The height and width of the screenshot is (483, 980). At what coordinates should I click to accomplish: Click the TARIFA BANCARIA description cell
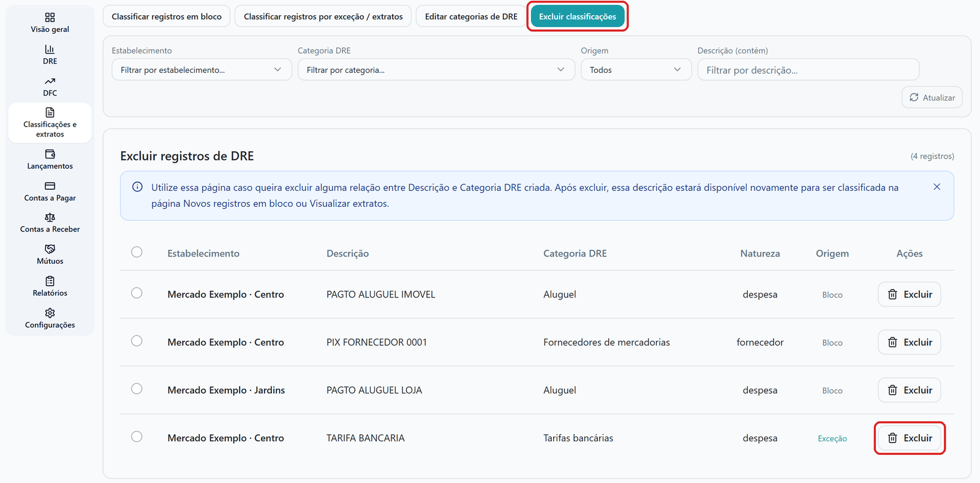click(366, 438)
